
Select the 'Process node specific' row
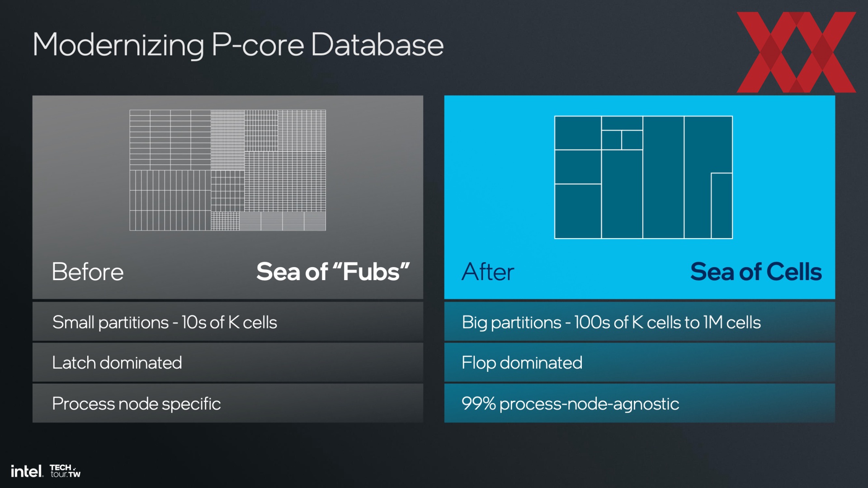(228, 404)
